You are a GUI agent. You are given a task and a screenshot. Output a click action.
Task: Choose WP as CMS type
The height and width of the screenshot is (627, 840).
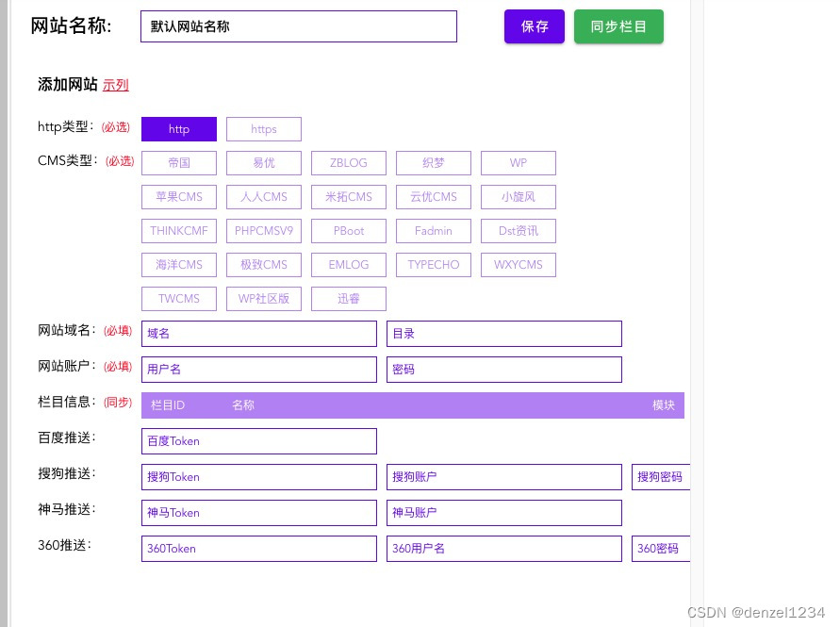[519, 163]
